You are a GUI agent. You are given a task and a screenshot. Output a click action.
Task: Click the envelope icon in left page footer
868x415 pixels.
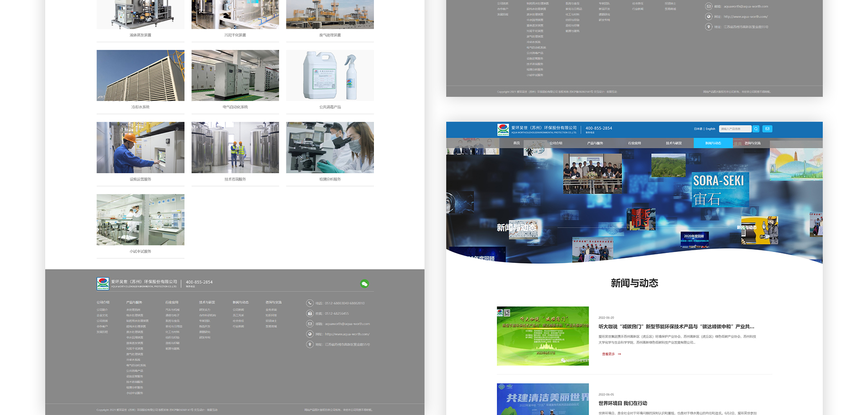click(x=310, y=324)
